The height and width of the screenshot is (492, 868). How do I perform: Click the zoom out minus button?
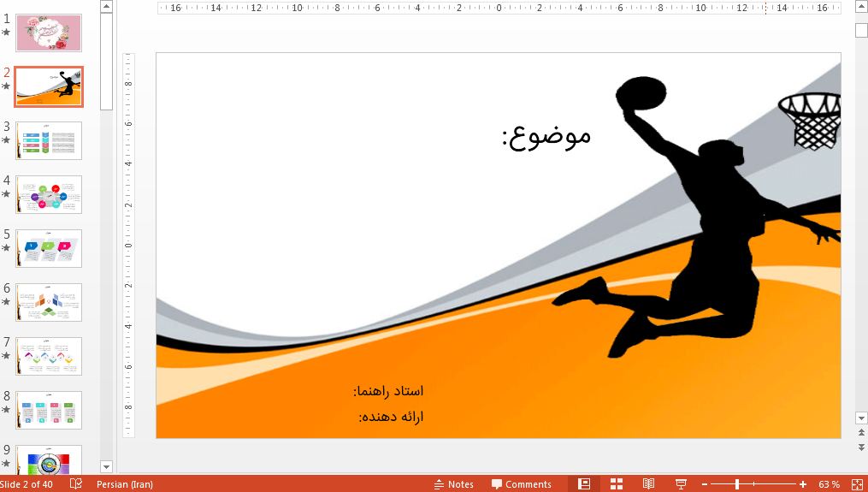703,484
